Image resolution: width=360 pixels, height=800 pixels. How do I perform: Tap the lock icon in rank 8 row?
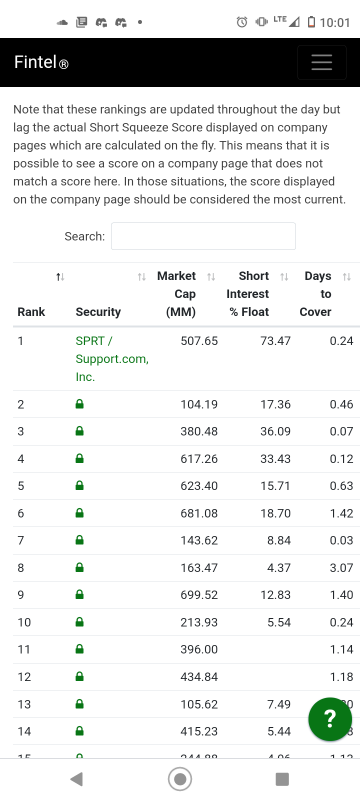[80, 567]
